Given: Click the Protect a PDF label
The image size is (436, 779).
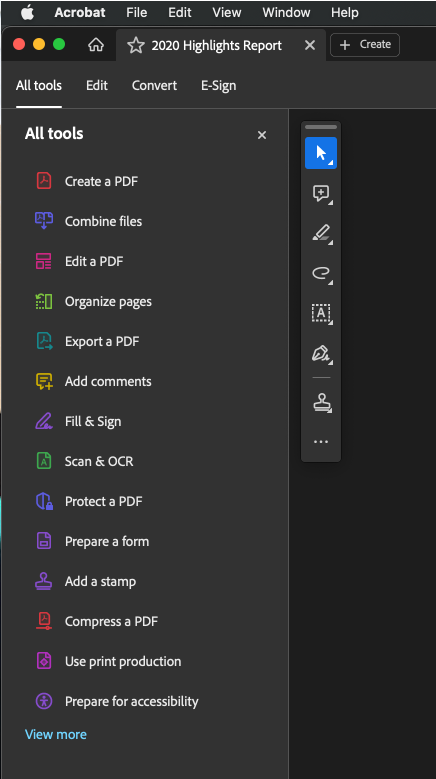Looking at the screenshot, I should pyautogui.click(x=104, y=502).
